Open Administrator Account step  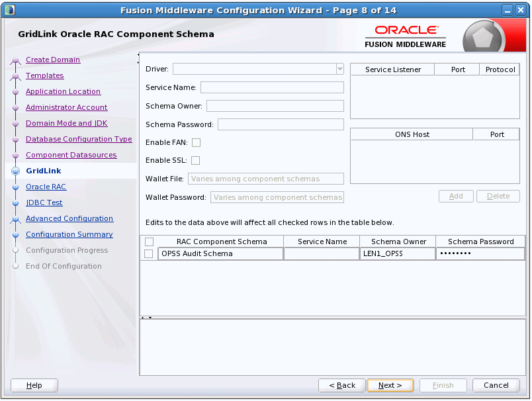[x=66, y=107]
